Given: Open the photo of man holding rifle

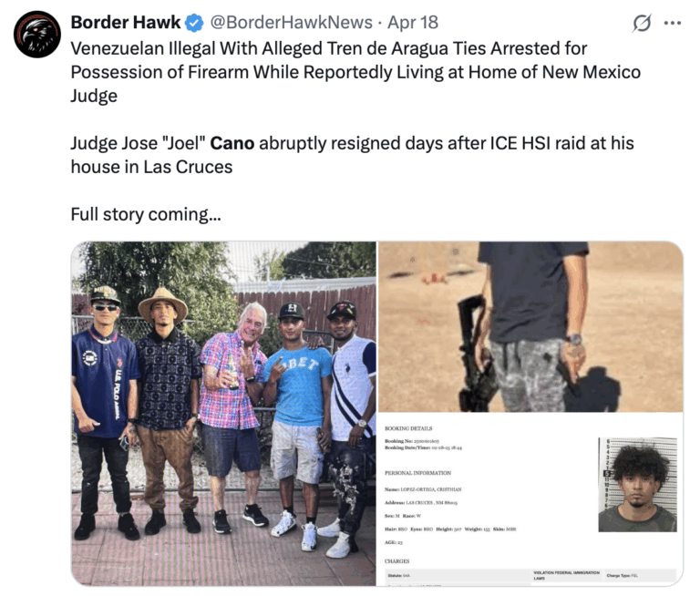Looking at the screenshot, I should click(x=530, y=327).
